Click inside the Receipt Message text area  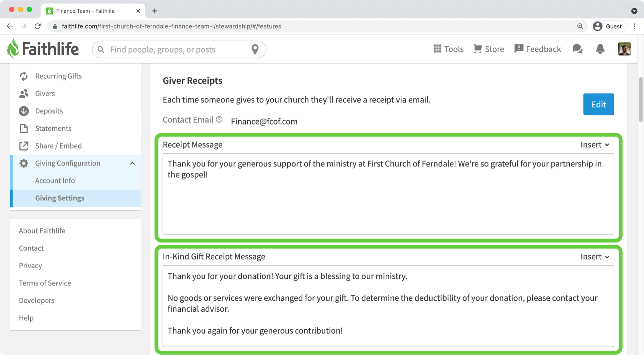click(x=388, y=194)
